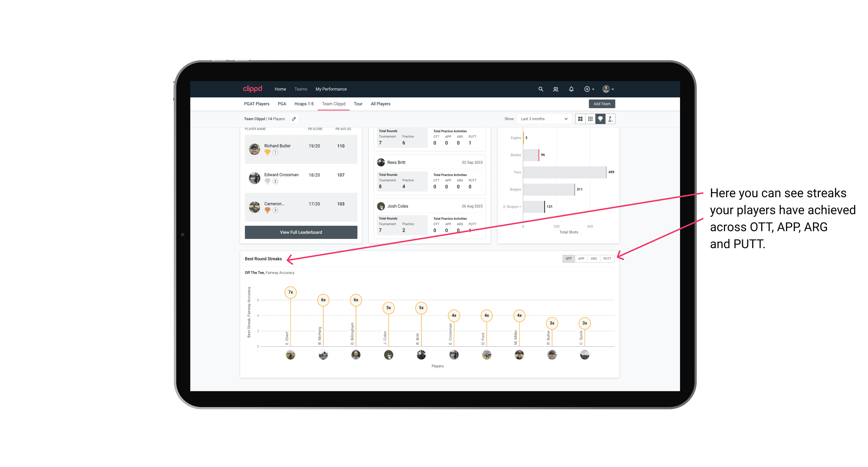868x467 pixels.
Task: Select the PUTT streak filter icon
Action: point(607,258)
